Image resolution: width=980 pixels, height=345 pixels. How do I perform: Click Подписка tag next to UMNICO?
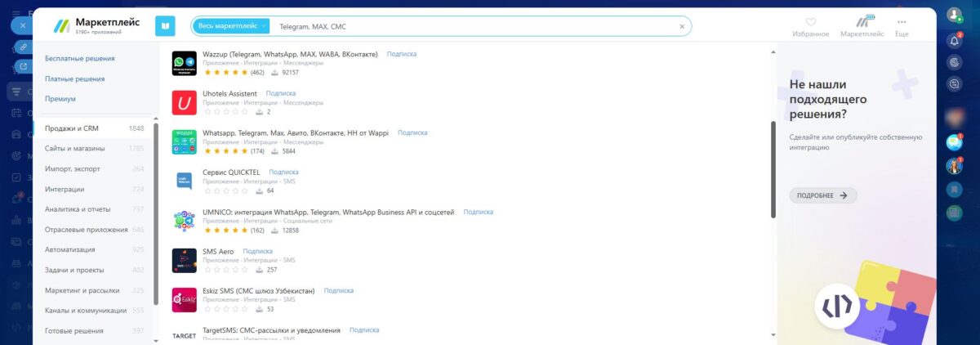point(479,212)
